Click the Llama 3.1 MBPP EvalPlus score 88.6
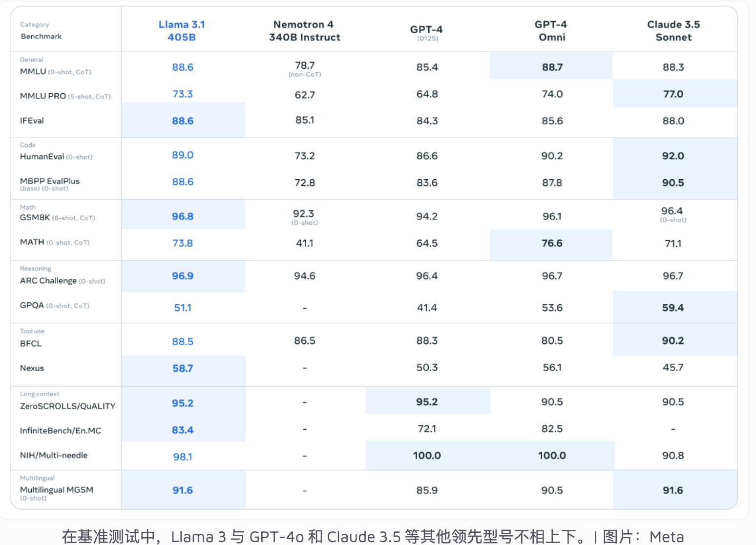756x545 pixels. 183,182
